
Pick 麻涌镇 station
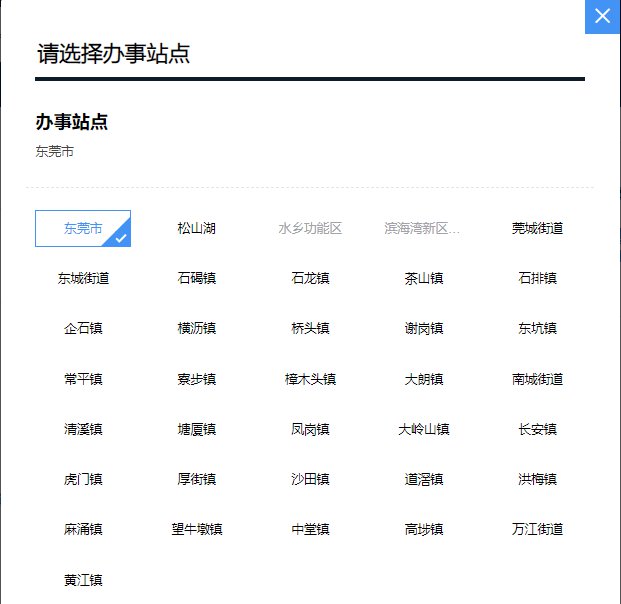click(x=83, y=529)
